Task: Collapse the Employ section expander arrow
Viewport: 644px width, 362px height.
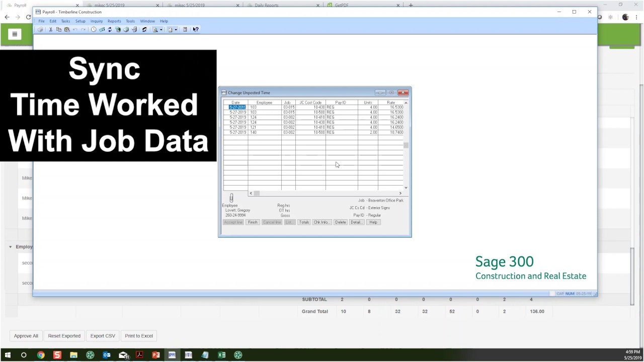Action: [11, 247]
